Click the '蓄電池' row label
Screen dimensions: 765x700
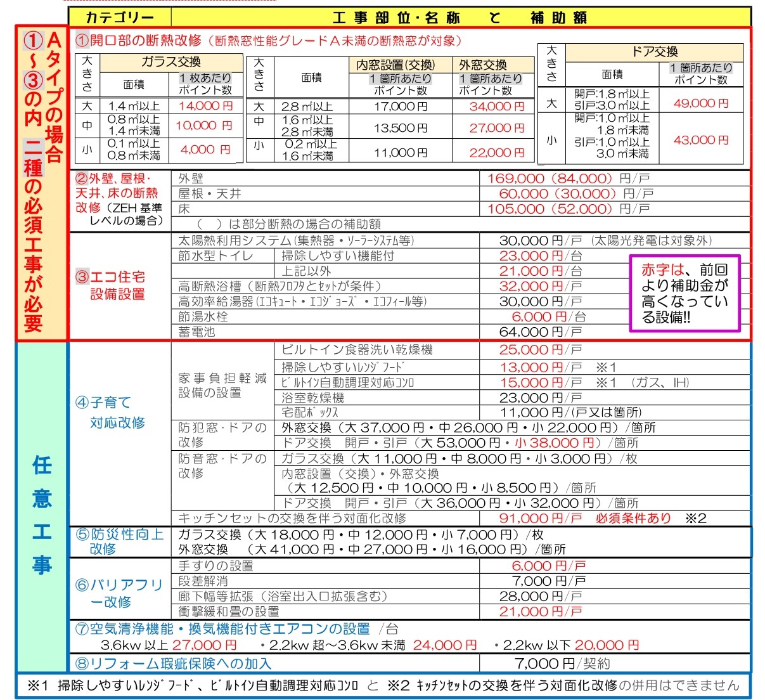196,332
